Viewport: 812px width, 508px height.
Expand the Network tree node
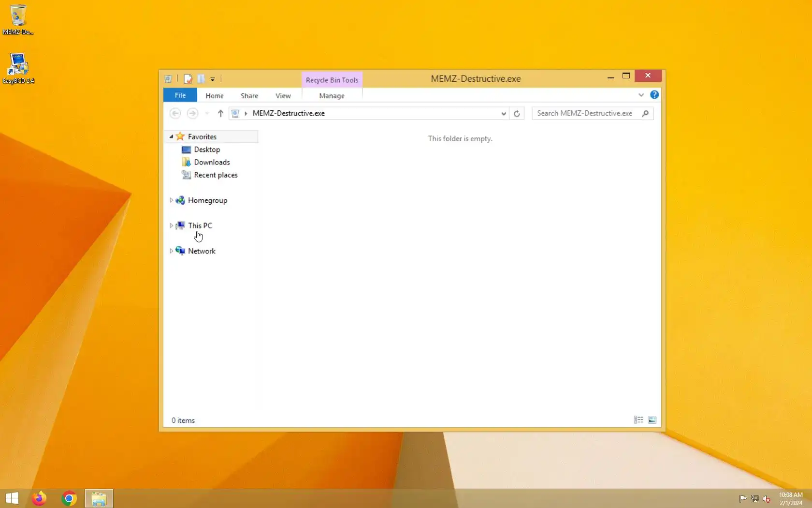click(171, 251)
